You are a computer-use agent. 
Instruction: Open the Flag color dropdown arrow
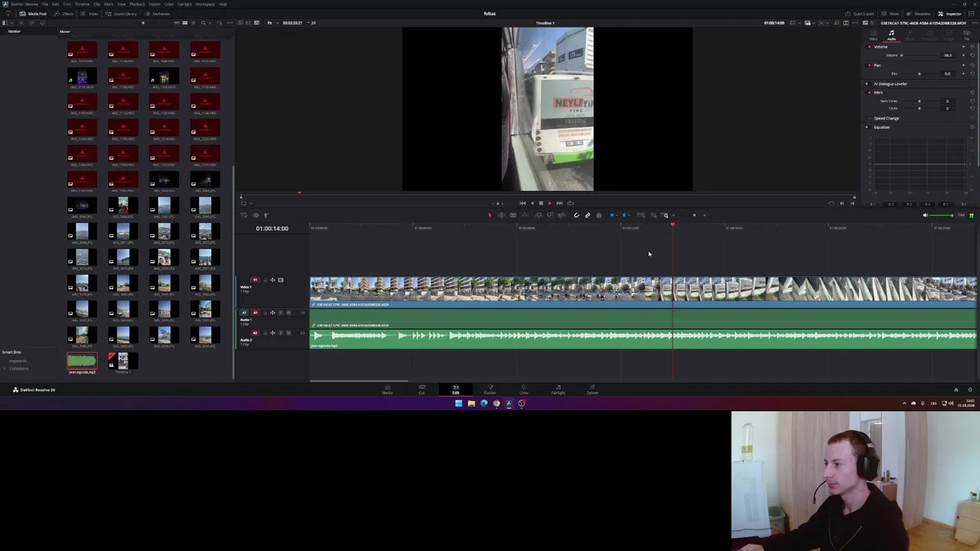(x=617, y=215)
